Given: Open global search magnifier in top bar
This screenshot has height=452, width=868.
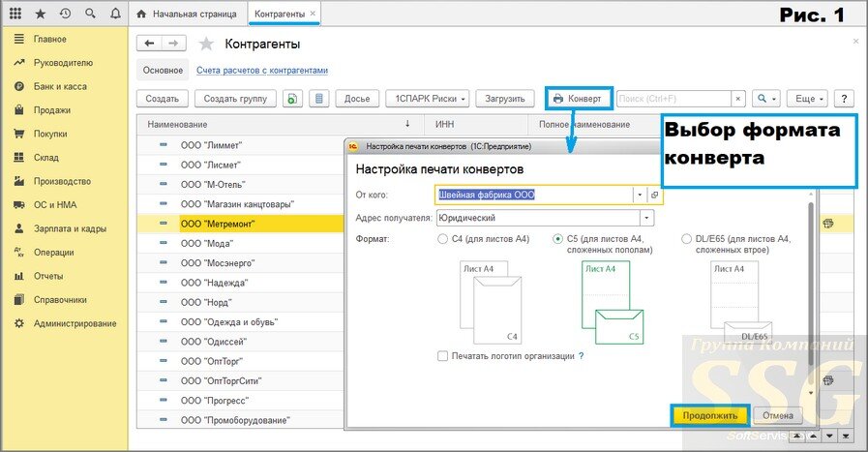Looking at the screenshot, I should pyautogui.click(x=90, y=14).
